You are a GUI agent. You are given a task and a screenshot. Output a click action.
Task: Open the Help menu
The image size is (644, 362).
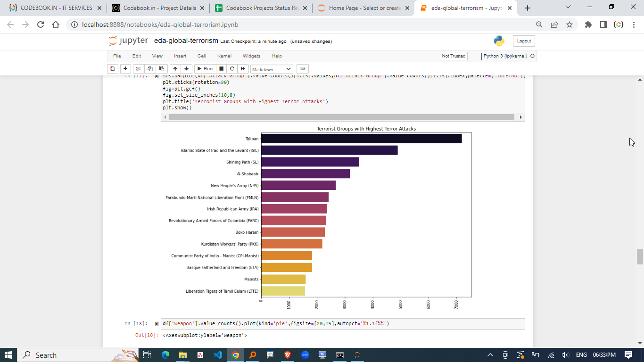(277, 56)
